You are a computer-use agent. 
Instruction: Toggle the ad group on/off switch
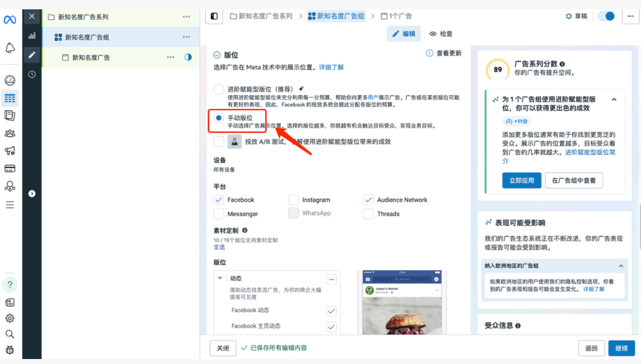click(606, 16)
